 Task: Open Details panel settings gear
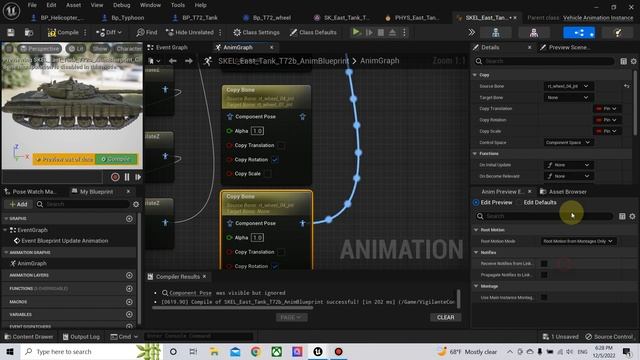coord(633,61)
